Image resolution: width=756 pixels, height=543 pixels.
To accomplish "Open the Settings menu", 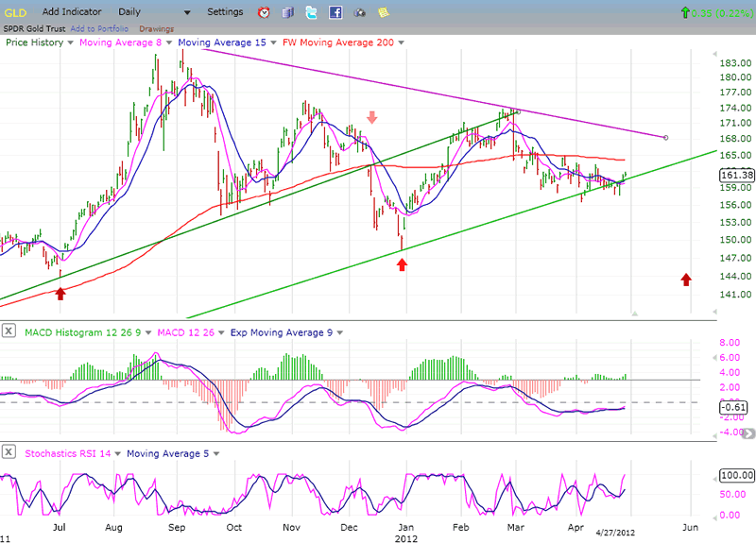I will tap(225, 12).
